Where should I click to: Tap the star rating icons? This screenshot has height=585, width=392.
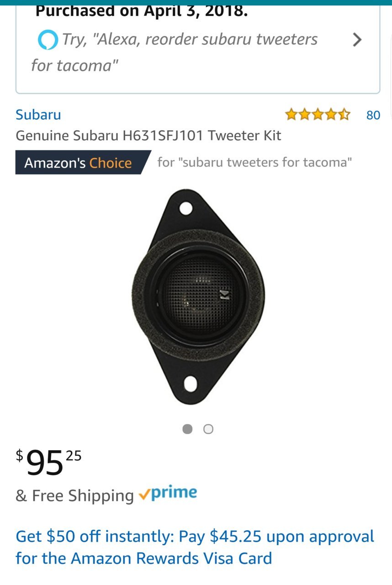tap(318, 114)
